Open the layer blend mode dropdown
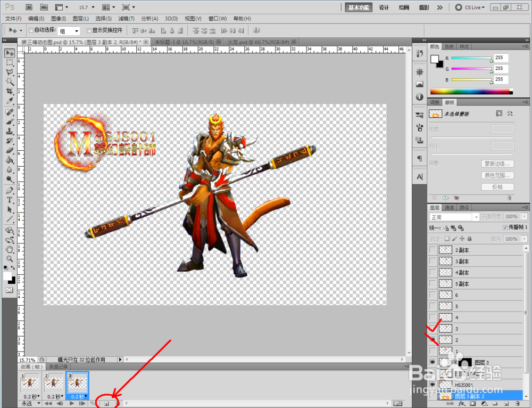The width and height of the screenshot is (532, 408). click(454, 217)
